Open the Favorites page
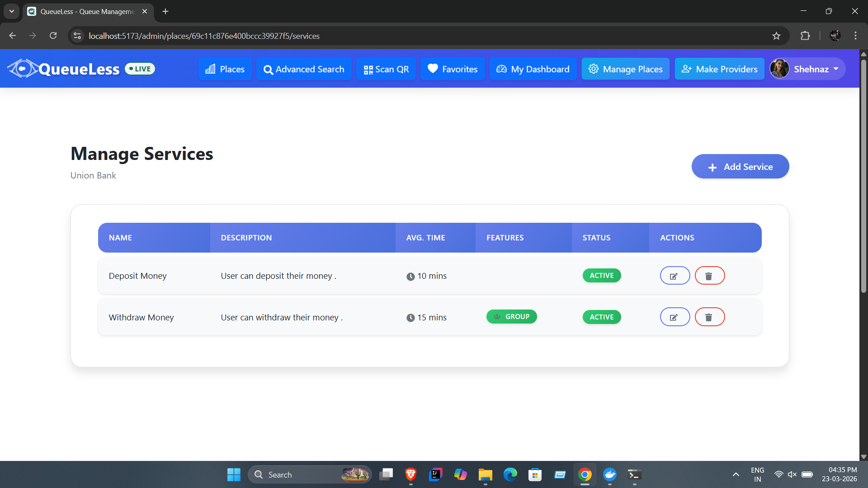The width and height of the screenshot is (868, 488). (x=453, y=69)
